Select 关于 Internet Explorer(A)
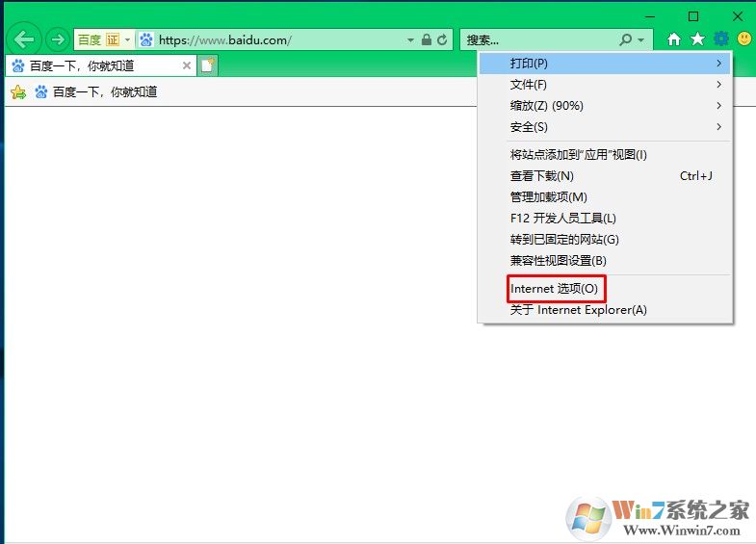The width and height of the screenshot is (756, 544). coord(605,310)
